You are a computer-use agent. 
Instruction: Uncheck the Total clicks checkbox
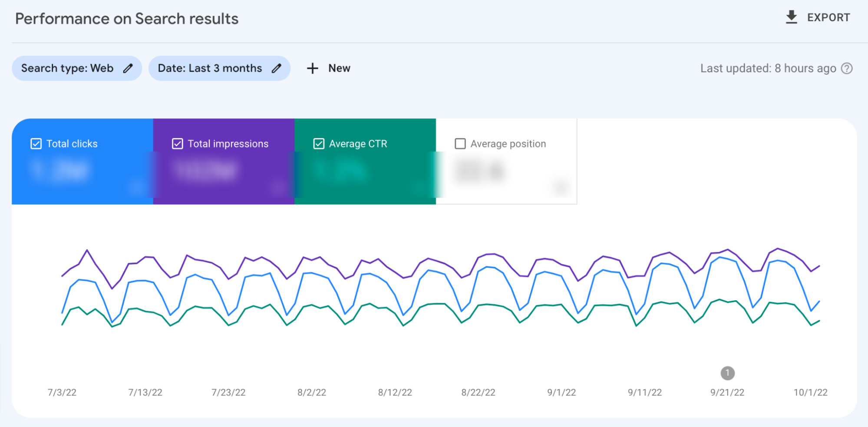(x=36, y=144)
